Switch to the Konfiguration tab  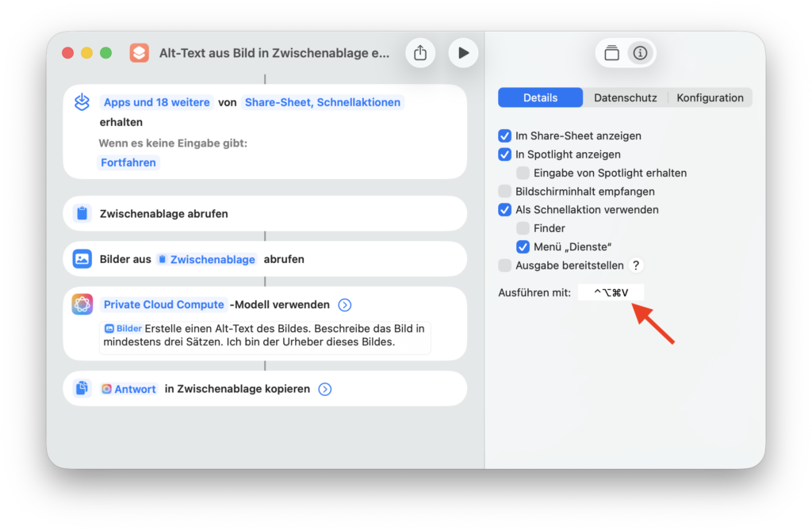coord(710,98)
